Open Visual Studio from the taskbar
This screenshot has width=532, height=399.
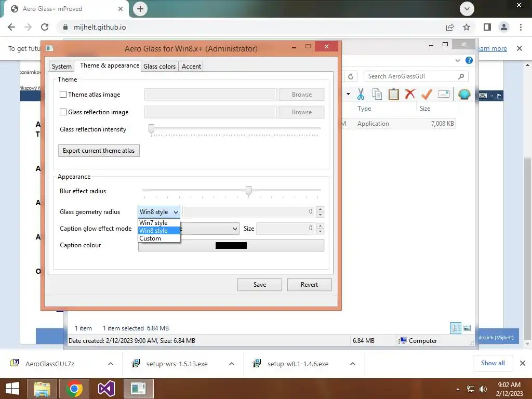pos(106,389)
